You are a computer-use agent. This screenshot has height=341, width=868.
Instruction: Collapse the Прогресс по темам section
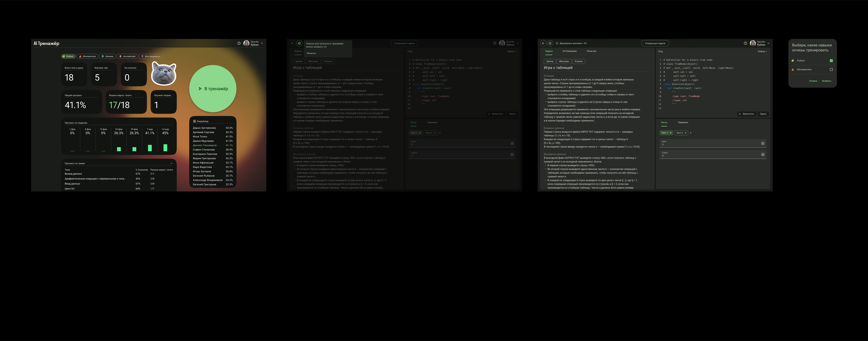pos(171,164)
